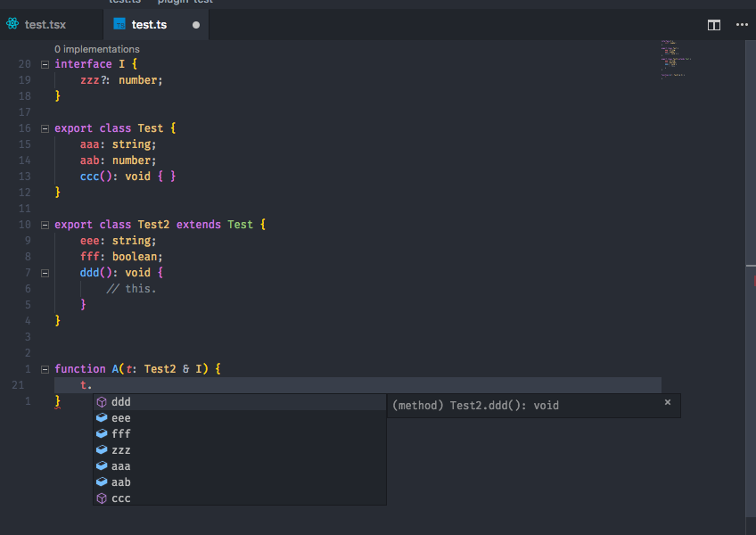Choose the aaa suggestion
The height and width of the screenshot is (535, 756).
point(240,466)
